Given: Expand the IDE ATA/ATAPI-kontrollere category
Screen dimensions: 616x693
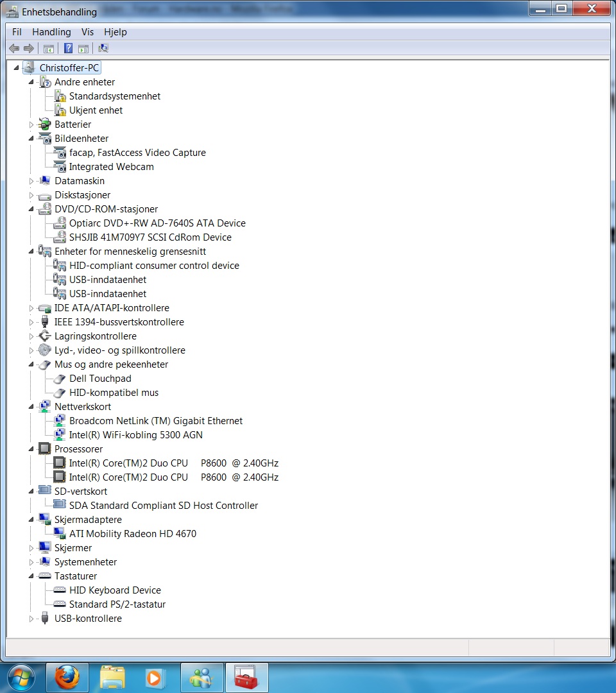Looking at the screenshot, I should pyautogui.click(x=31, y=308).
